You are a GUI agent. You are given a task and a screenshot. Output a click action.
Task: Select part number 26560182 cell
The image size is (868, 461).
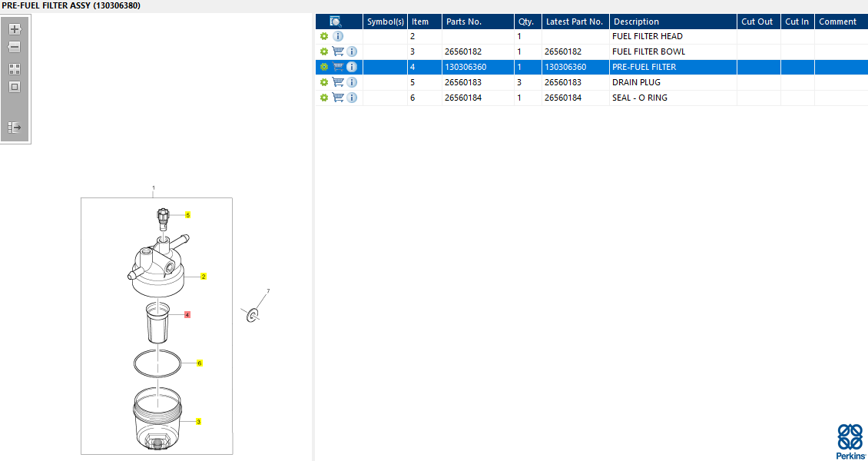463,51
